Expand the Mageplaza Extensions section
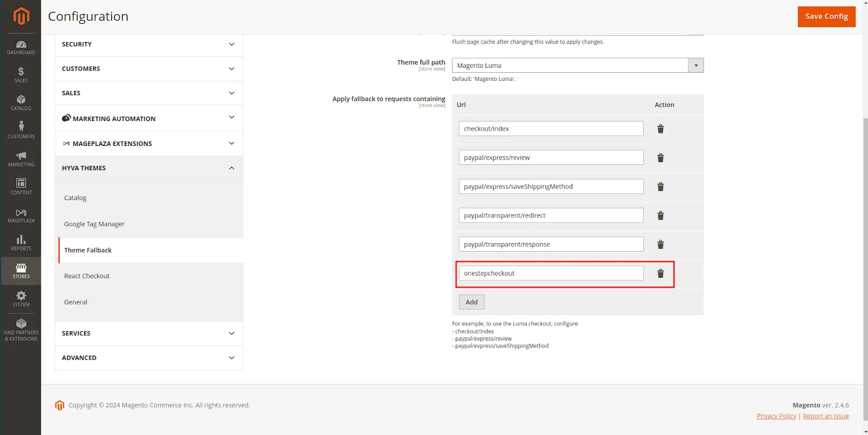The image size is (868, 435). coord(149,144)
